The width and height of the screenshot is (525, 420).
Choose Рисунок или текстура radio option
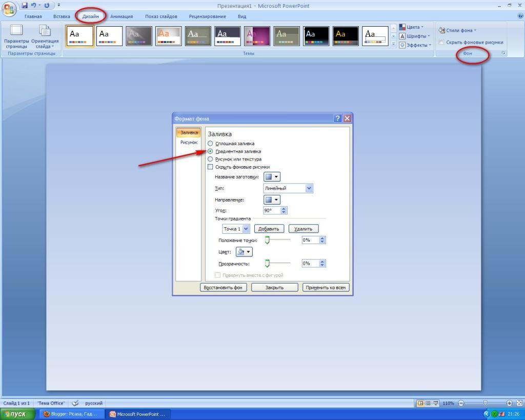(210, 159)
